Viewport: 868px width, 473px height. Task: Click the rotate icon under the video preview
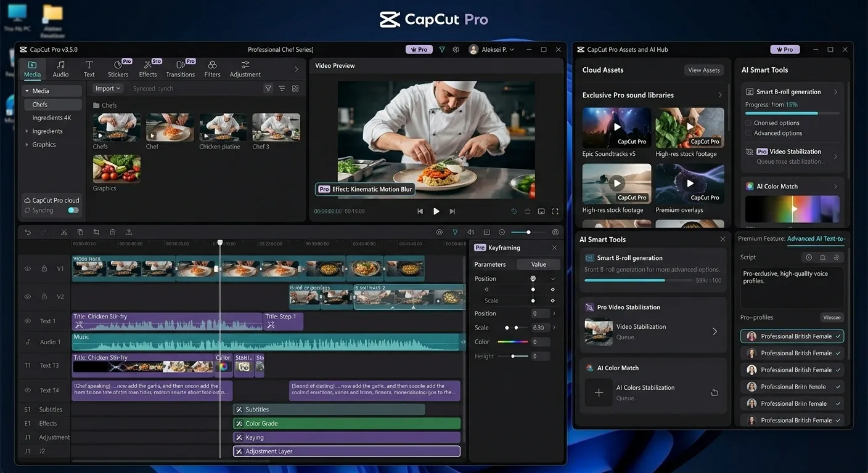pyautogui.click(x=514, y=211)
